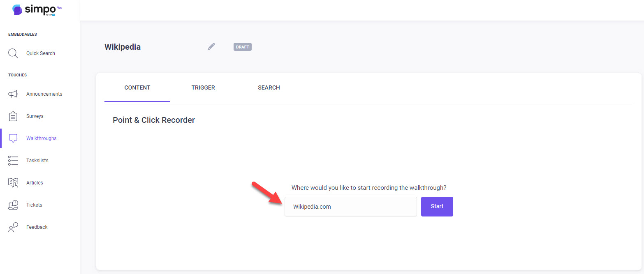Click the Walkthroughs speech bubble icon

(x=13, y=138)
